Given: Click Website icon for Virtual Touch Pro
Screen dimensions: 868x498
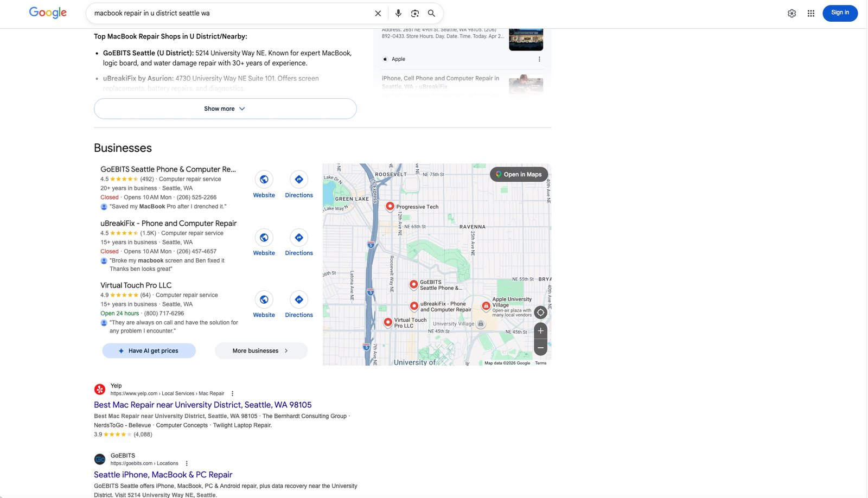Looking at the screenshot, I should 264,299.
